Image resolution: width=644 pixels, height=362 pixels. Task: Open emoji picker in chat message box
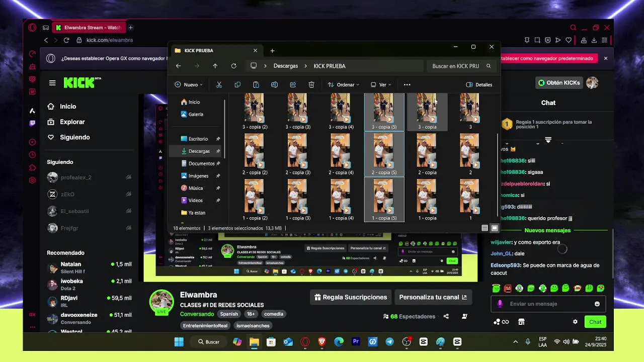(597, 304)
